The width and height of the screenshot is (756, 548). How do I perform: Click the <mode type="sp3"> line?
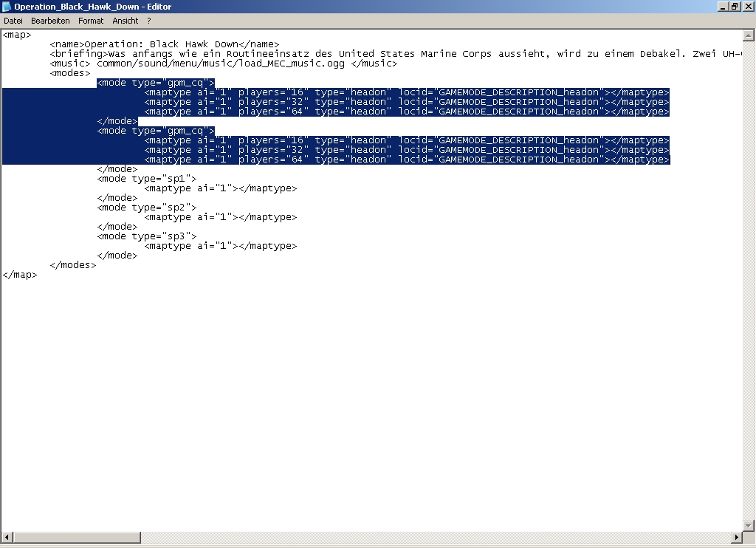[x=147, y=236]
